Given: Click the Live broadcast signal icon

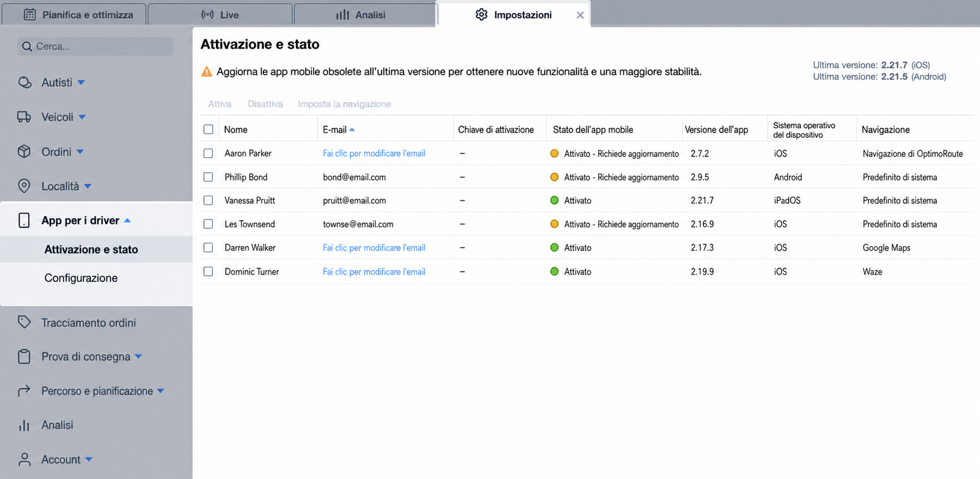Looking at the screenshot, I should pos(207,14).
